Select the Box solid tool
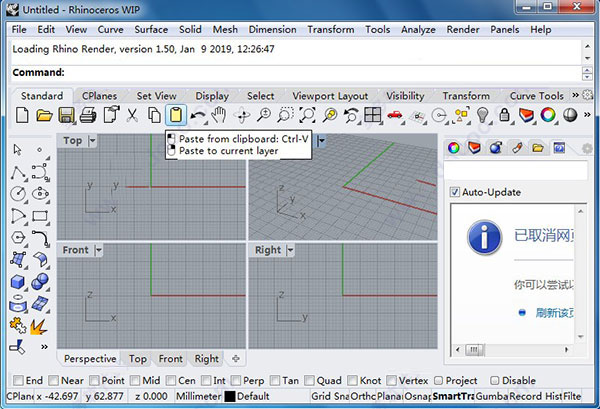Image resolution: width=600 pixels, height=409 pixels. [x=18, y=282]
